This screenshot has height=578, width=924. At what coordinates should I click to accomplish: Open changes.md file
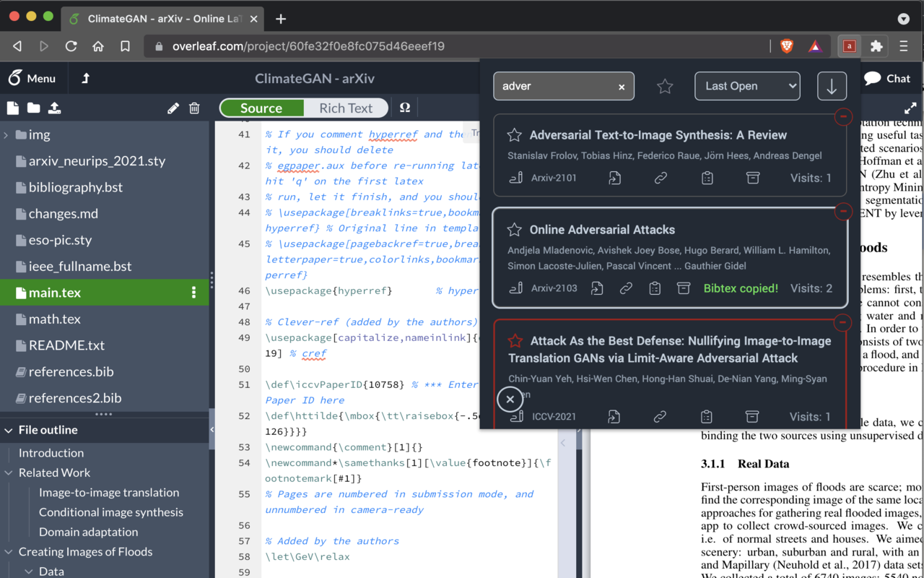tap(64, 214)
